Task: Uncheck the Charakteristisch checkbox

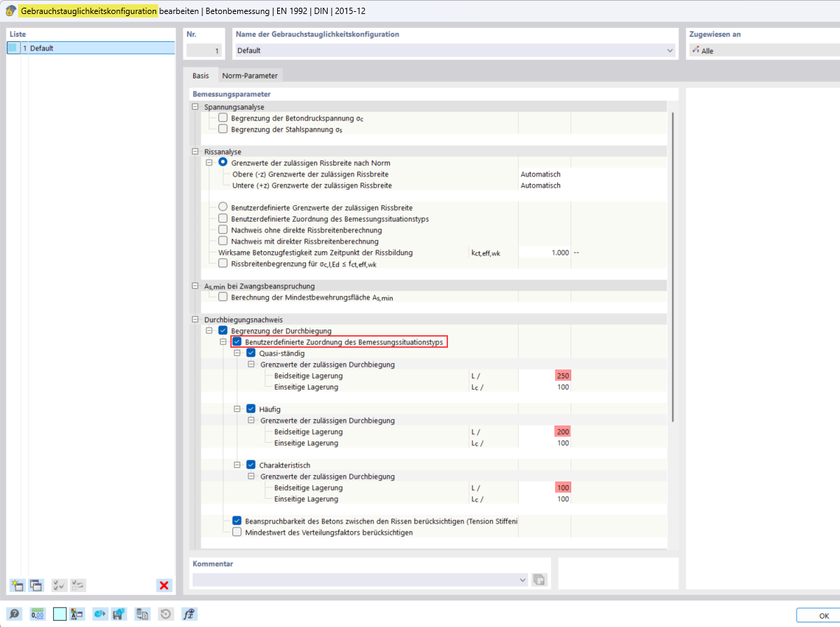Action: 251,465
